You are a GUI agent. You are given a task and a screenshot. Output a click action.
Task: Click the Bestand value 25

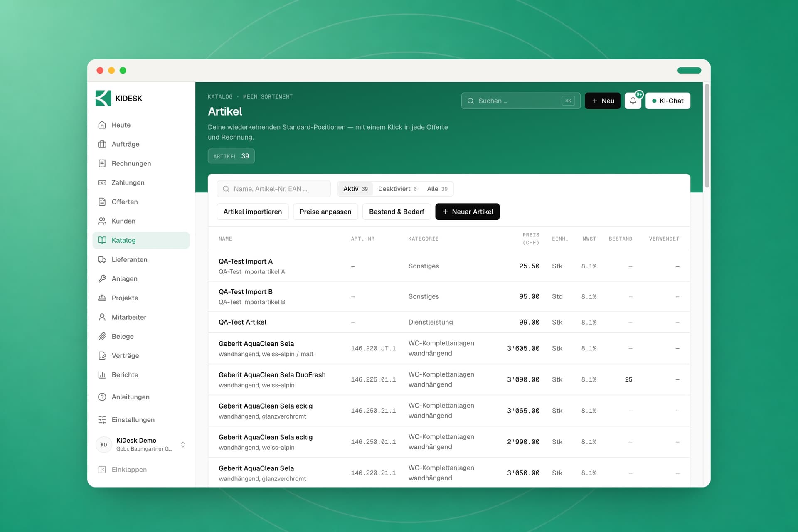[x=628, y=379]
